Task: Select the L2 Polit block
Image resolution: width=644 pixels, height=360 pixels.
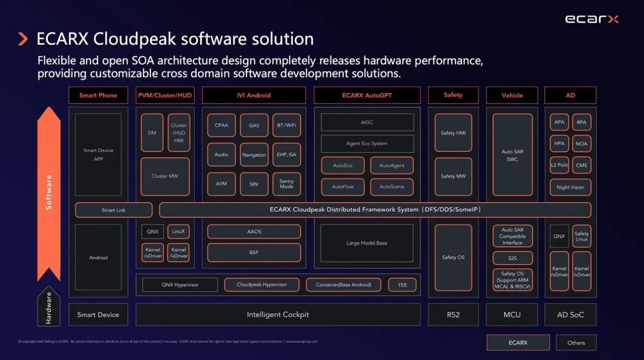Action: [559, 166]
